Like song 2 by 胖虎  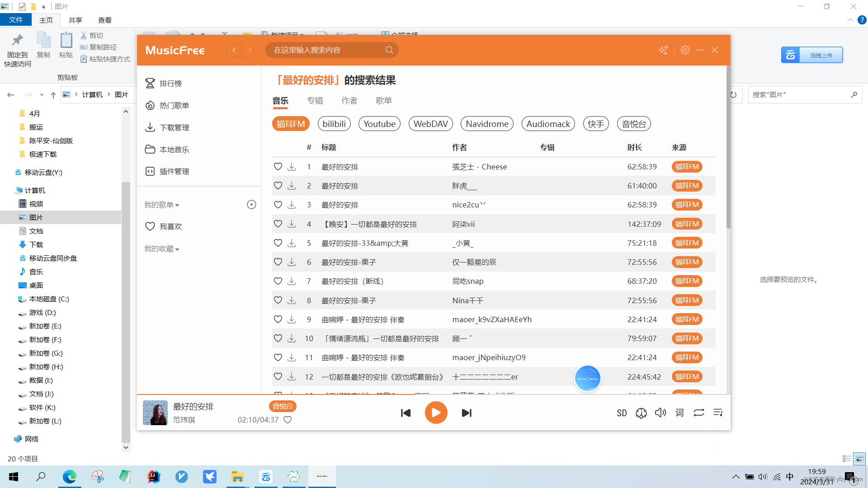coord(278,186)
